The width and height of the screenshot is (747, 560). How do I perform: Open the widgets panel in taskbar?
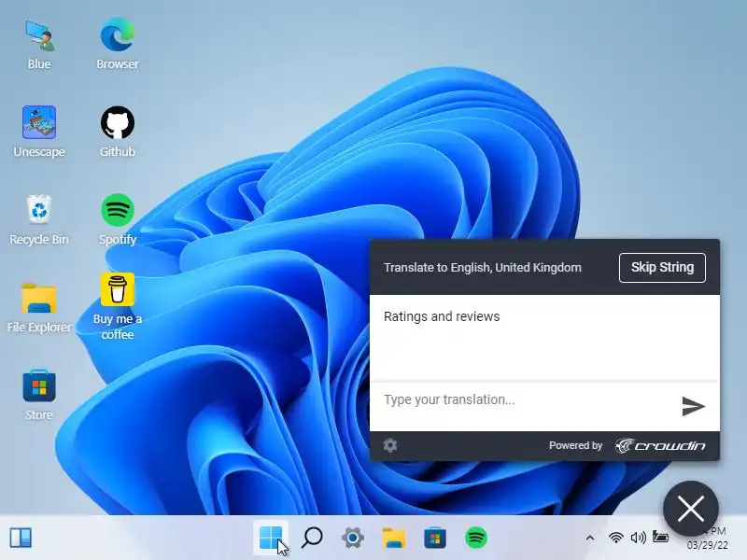[21, 538]
